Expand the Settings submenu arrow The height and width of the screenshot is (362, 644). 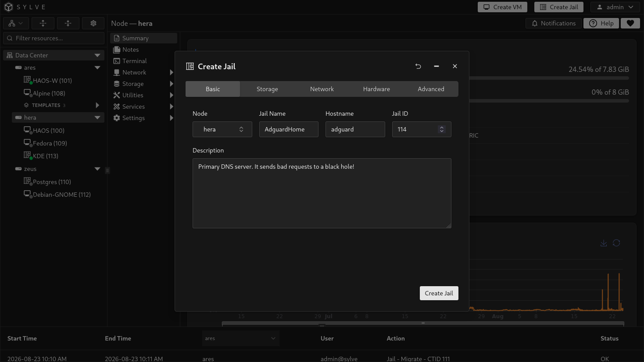click(172, 118)
